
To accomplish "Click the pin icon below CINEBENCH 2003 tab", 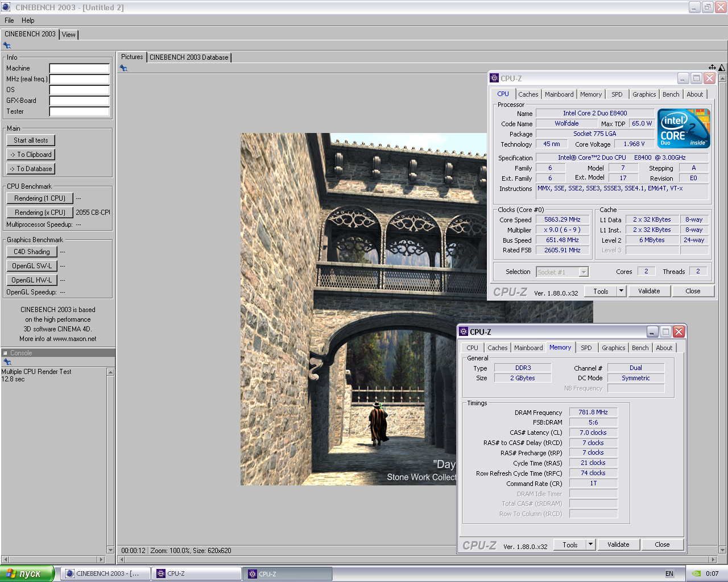I will point(7,45).
